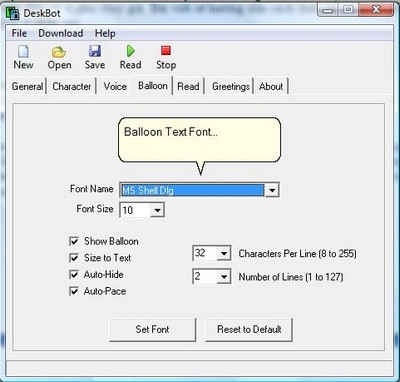Open the Help menu

coord(105,33)
